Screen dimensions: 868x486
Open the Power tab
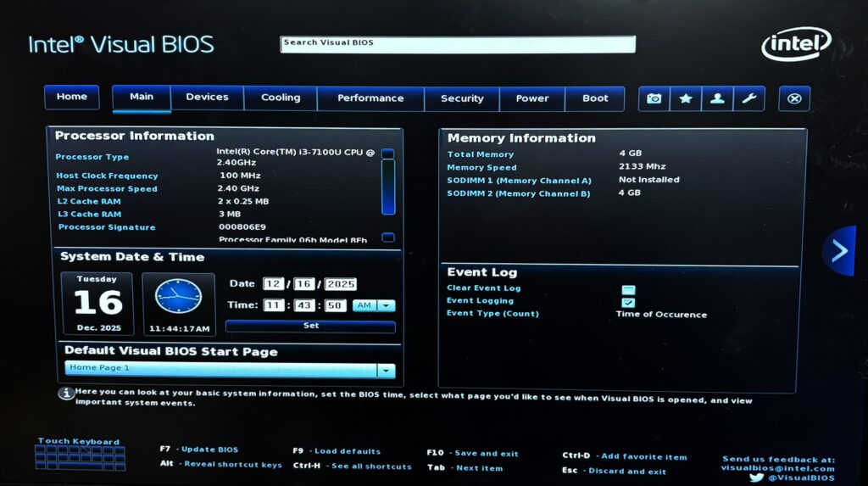[532, 99]
